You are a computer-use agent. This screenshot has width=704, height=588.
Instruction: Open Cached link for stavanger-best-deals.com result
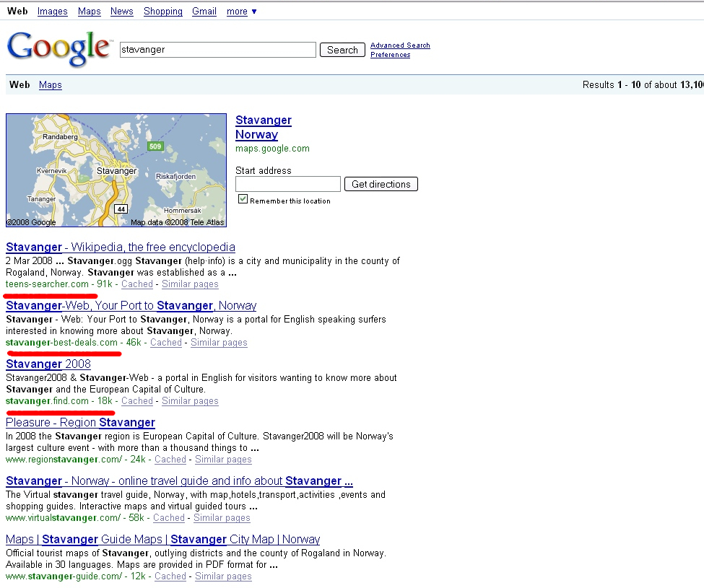point(165,343)
